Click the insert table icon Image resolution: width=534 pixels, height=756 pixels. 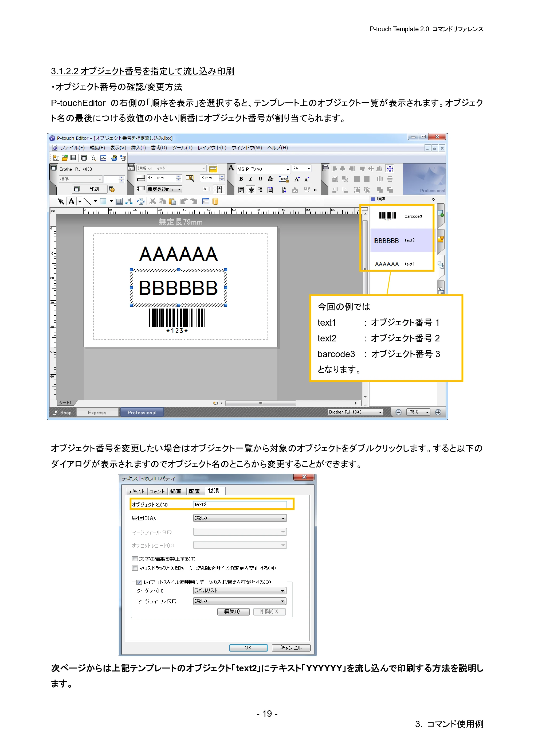pyautogui.click(x=119, y=201)
